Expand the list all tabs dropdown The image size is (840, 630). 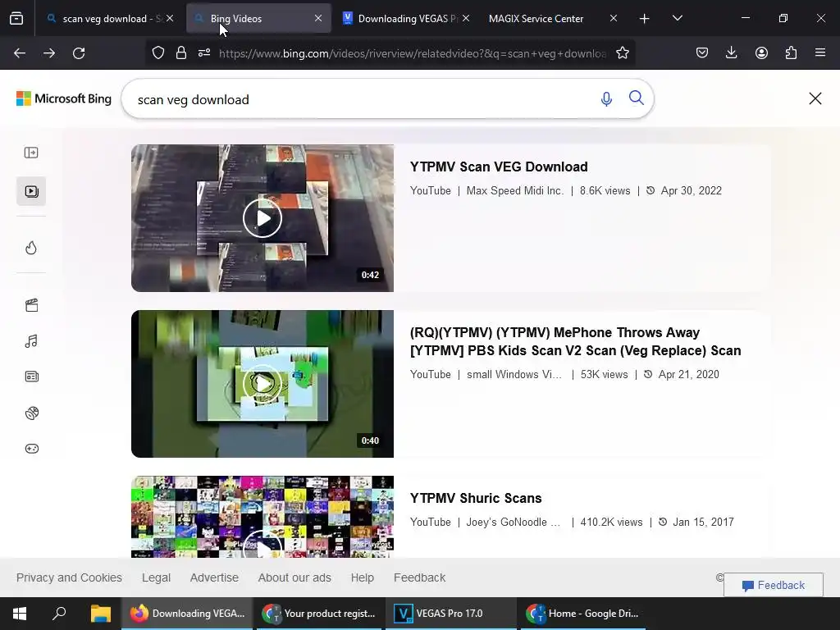click(x=677, y=19)
